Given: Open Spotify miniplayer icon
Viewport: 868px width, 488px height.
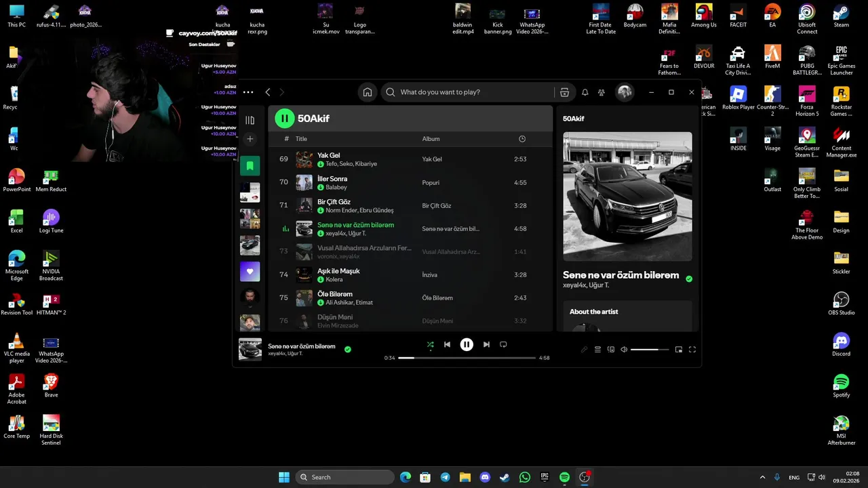Looking at the screenshot, I should [x=679, y=350].
